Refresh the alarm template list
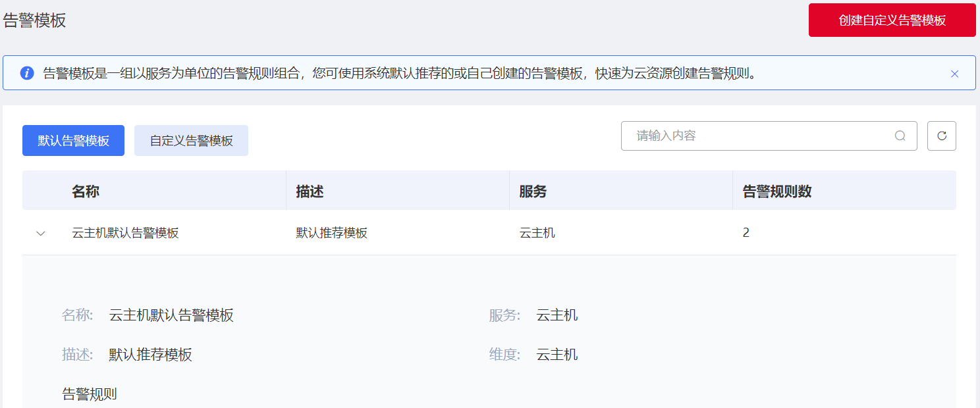 pos(942,136)
